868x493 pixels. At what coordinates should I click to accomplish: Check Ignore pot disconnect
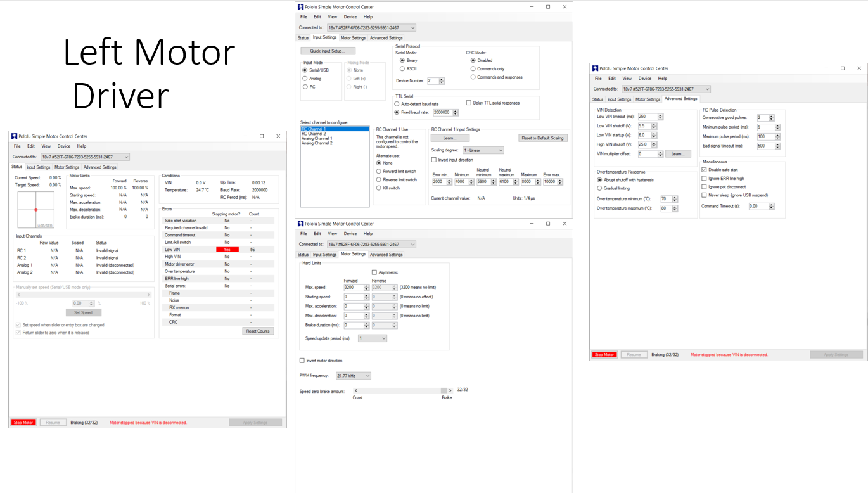[x=704, y=187]
